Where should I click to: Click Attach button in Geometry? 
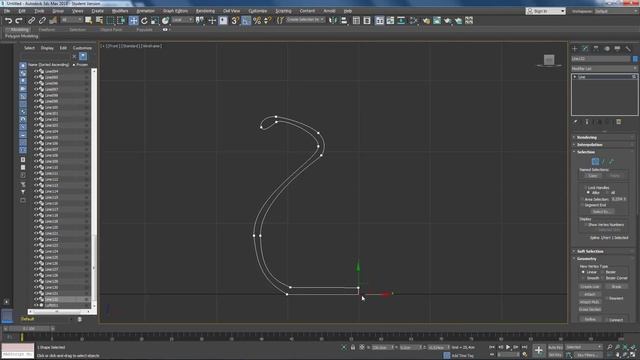pyautogui.click(x=590, y=294)
